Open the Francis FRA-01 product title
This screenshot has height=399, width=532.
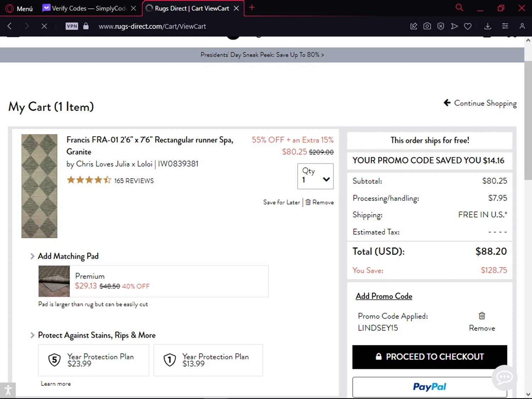[x=150, y=145]
